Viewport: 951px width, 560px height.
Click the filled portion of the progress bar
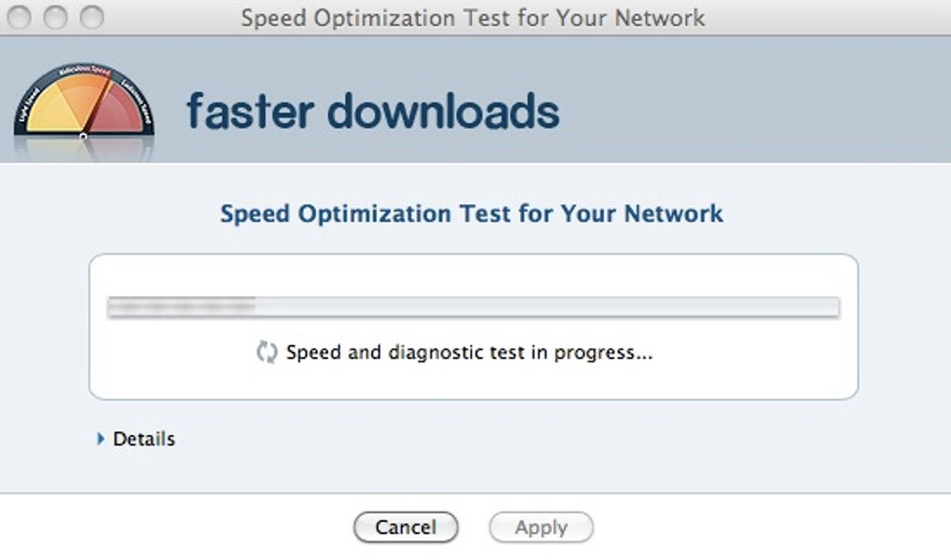pos(182,307)
